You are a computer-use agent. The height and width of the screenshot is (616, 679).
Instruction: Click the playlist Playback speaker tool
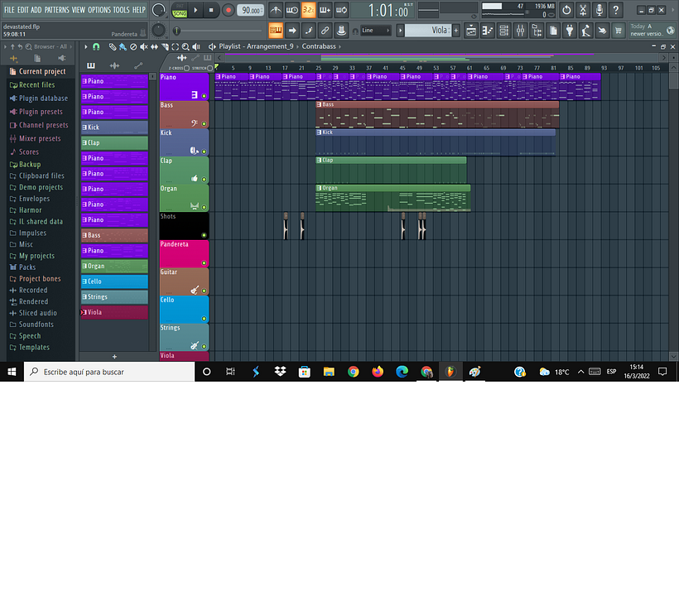click(x=196, y=46)
